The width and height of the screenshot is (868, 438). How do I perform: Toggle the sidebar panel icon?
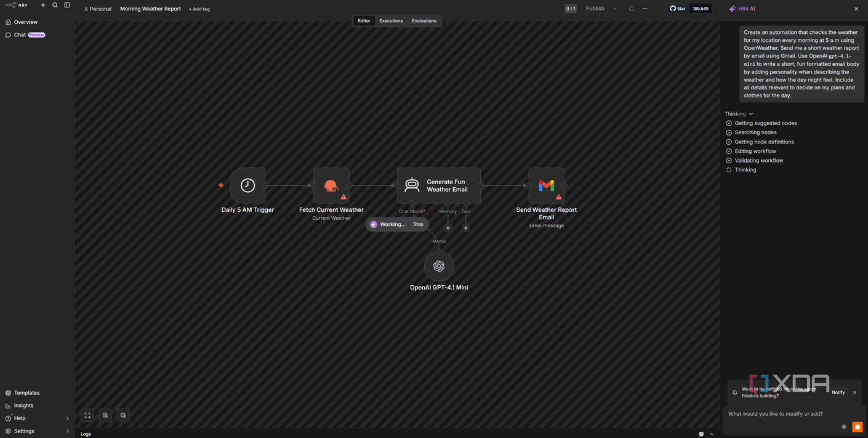[x=67, y=5]
